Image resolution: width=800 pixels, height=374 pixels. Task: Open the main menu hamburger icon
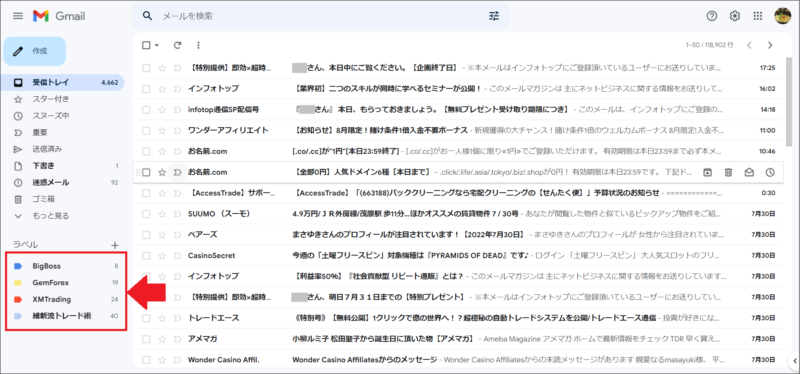[18, 16]
